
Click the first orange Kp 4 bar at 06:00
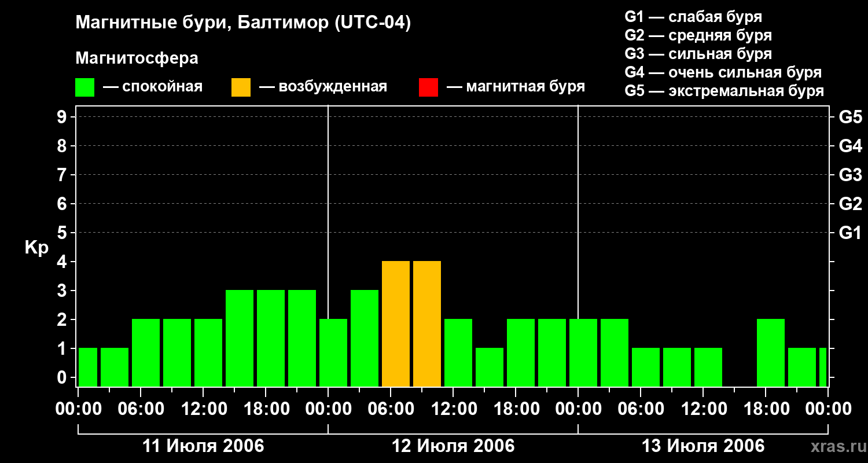pyautogui.click(x=396, y=324)
